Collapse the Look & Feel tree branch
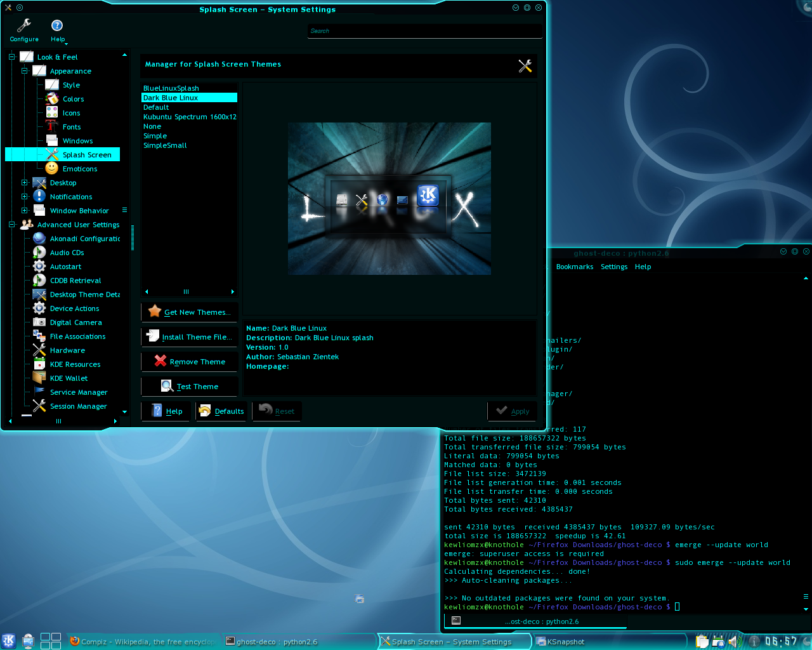The width and height of the screenshot is (812, 650). point(11,57)
